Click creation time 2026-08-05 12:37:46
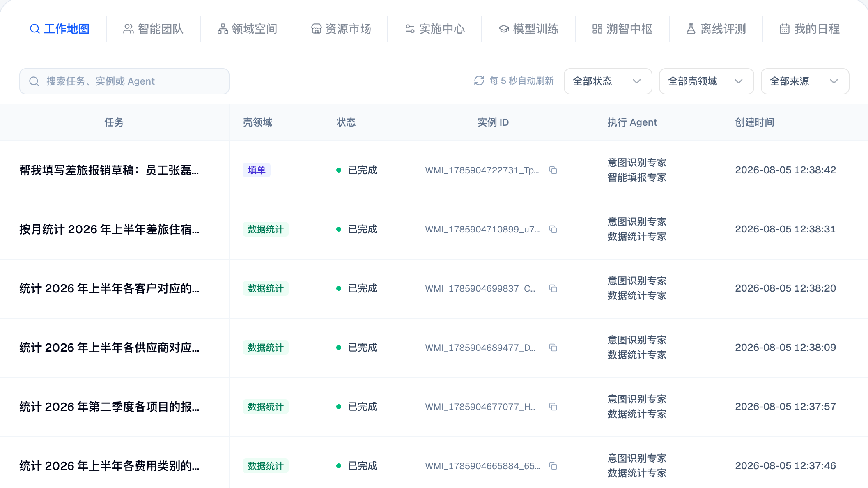 785,466
